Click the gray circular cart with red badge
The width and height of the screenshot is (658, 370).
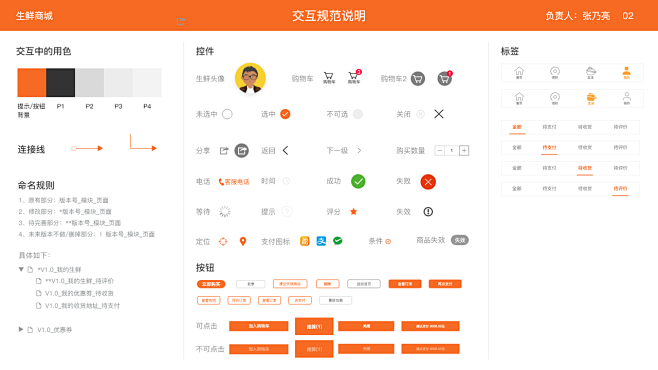point(445,78)
